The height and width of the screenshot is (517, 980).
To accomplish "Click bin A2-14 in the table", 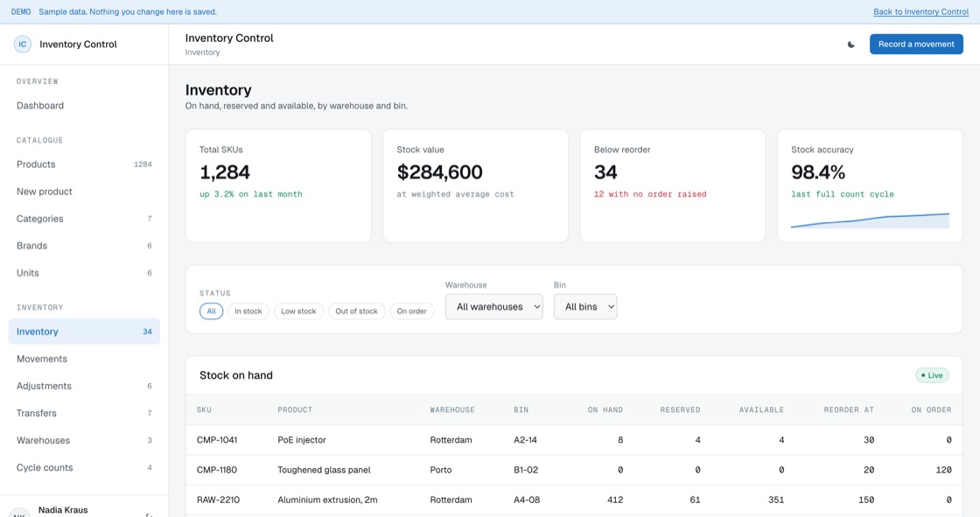I will coord(525,440).
